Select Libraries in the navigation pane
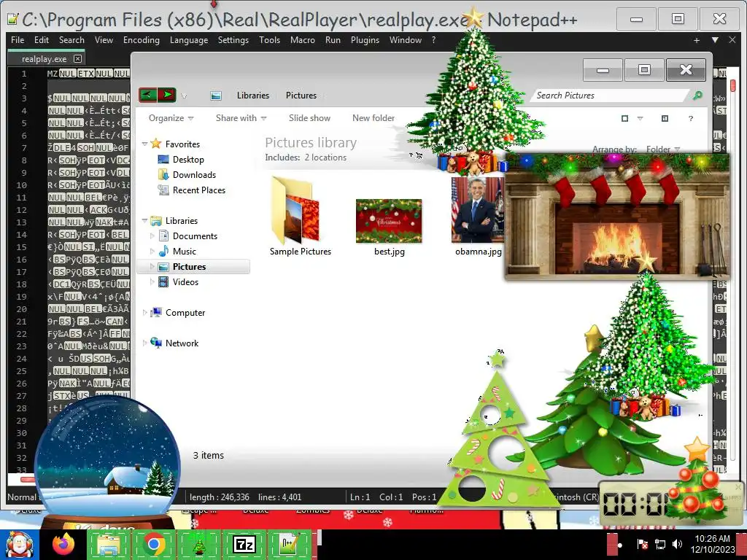This screenshot has width=747, height=560. [182, 220]
